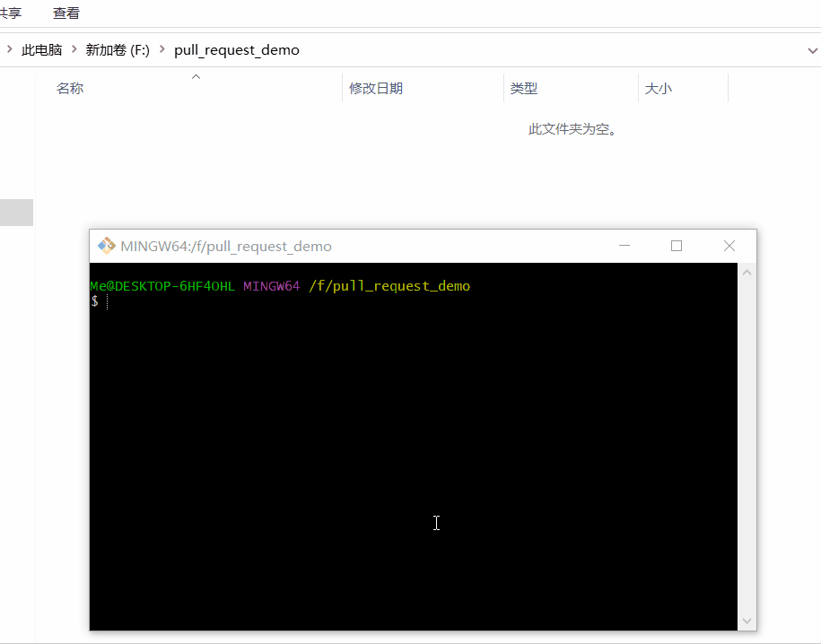The image size is (821, 644).
Task: Click 新加卷 (F:) in the breadcrumb
Action: [118, 49]
